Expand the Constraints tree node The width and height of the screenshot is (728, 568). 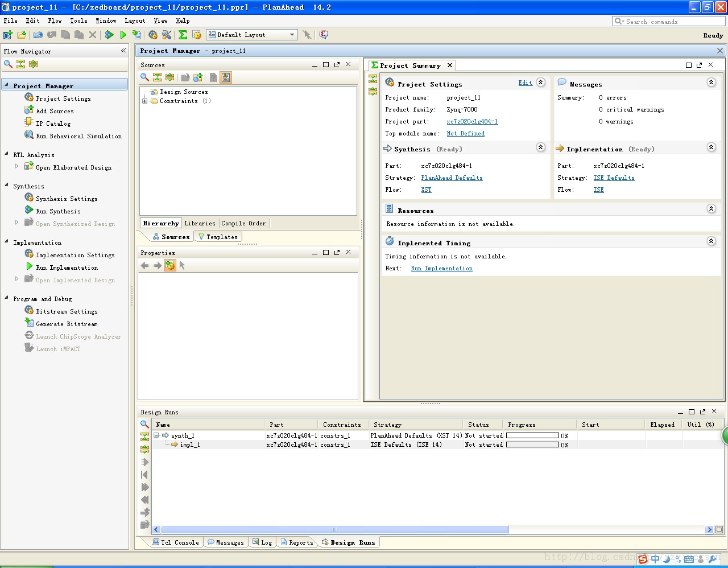pos(144,101)
